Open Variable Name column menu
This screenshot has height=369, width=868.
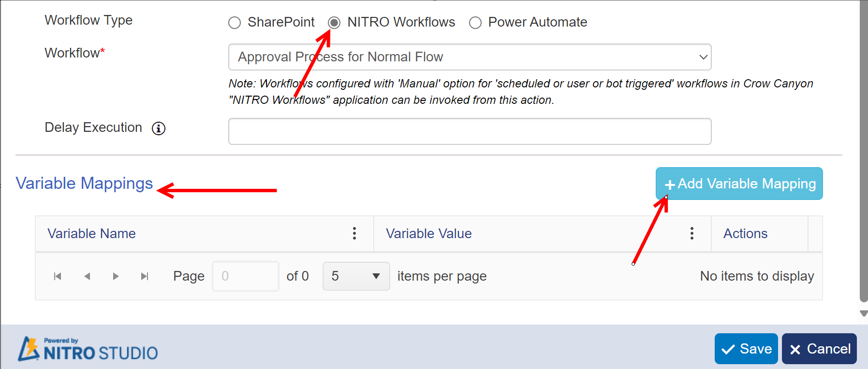pyautogui.click(x=354, y=233)
